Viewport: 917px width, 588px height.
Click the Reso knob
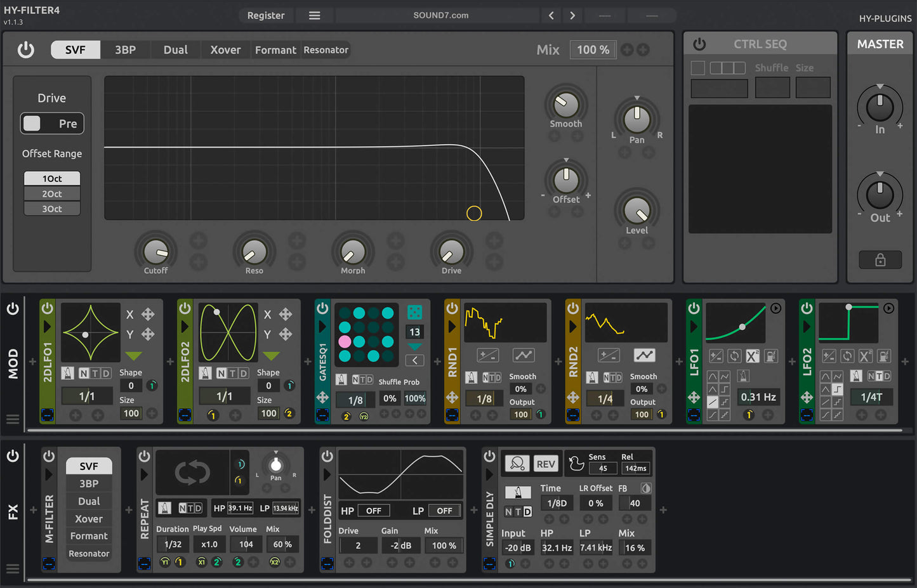coord(254,252)
